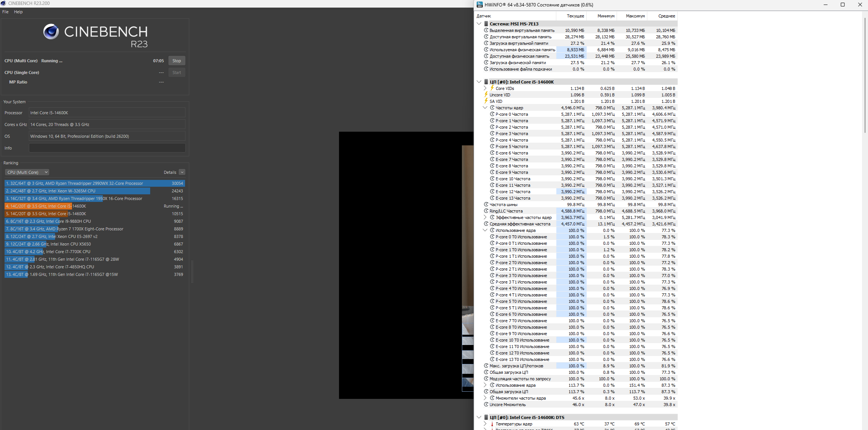Click the sensor icon beside Выделенная виртуальная память
Viewport: 868px width, 430px height.
click(x=486, y=30)
